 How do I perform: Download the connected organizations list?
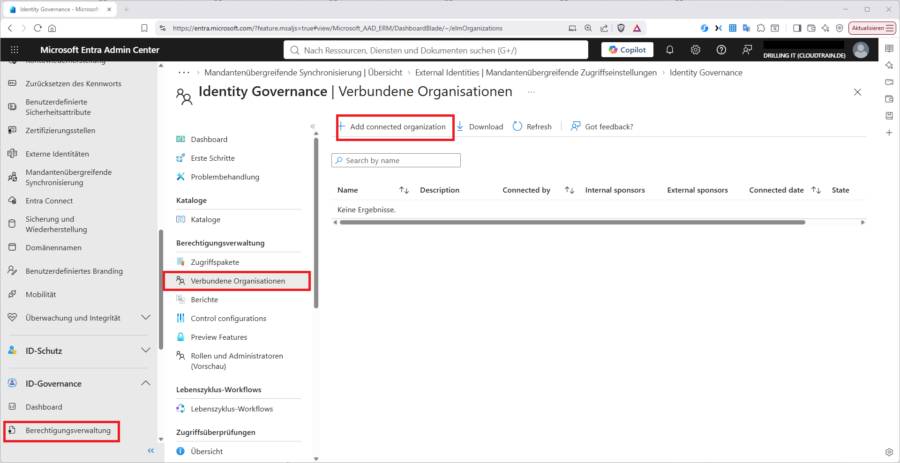480,127
